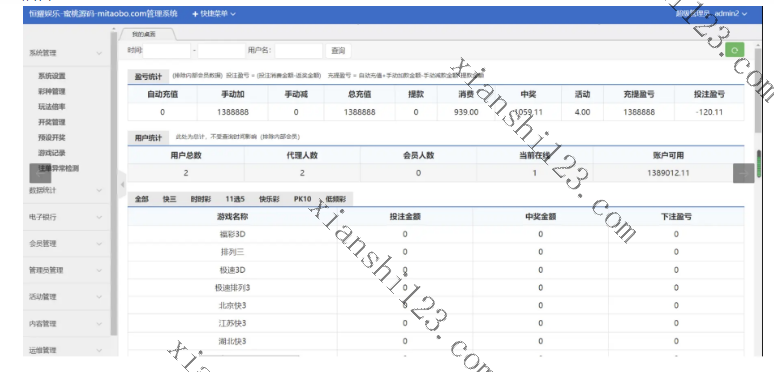Focus the 用户名 input field
774x372 pixels.
click(x=299, y=50)
